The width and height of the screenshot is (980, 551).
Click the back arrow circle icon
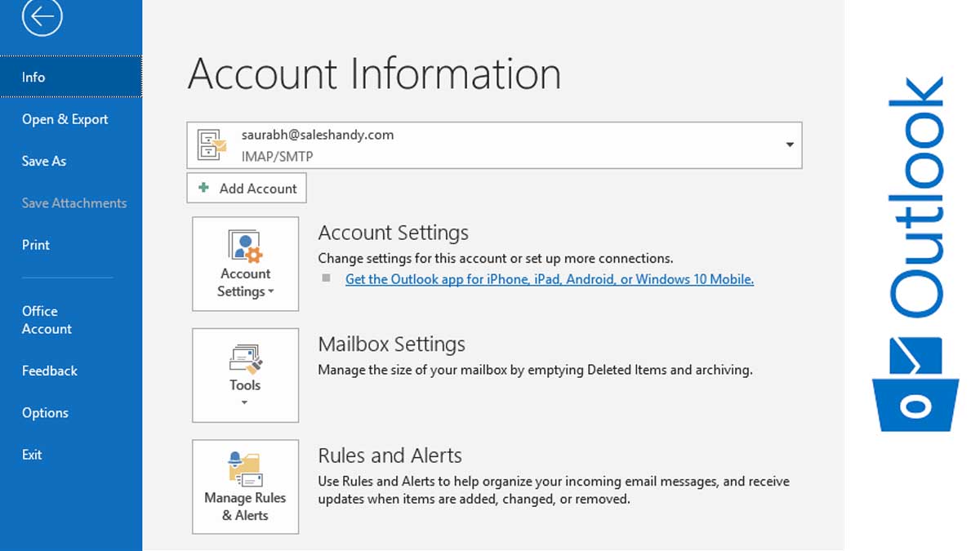pos(42,16)
